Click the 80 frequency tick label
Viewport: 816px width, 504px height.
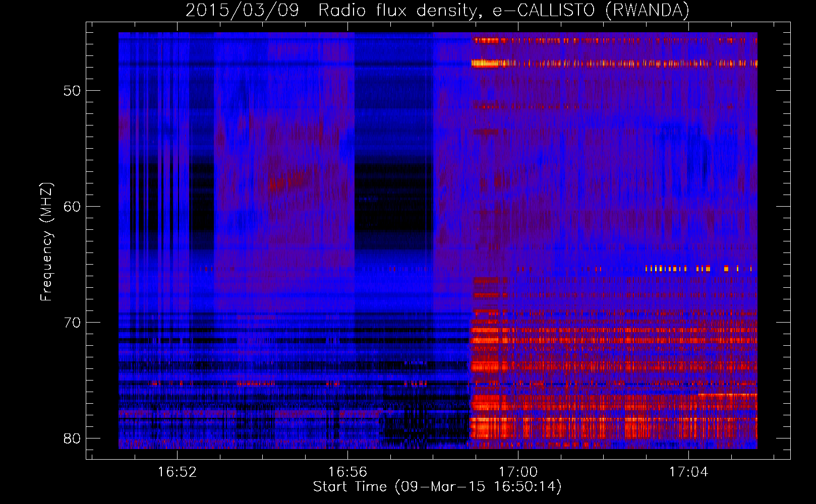point(72,438)
